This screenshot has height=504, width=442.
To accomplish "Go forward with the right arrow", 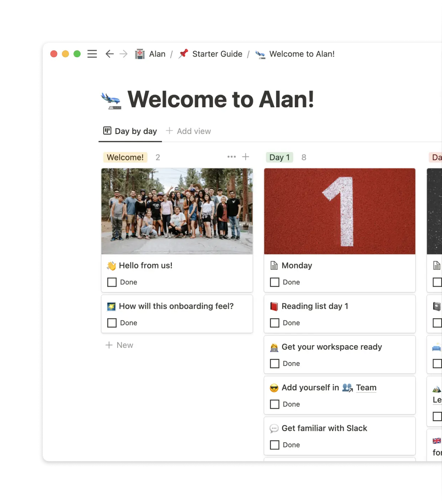I will (x=123, y=54).
